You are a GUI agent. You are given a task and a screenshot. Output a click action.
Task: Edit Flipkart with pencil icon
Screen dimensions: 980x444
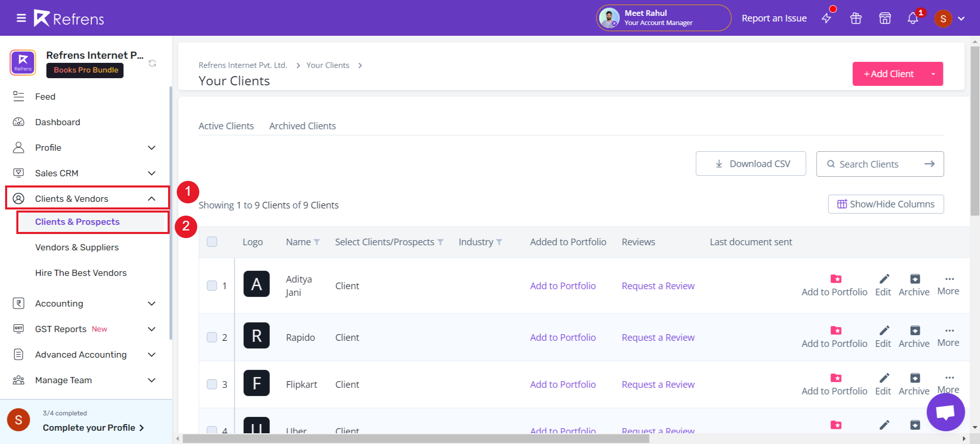click(x=884, y=378)
